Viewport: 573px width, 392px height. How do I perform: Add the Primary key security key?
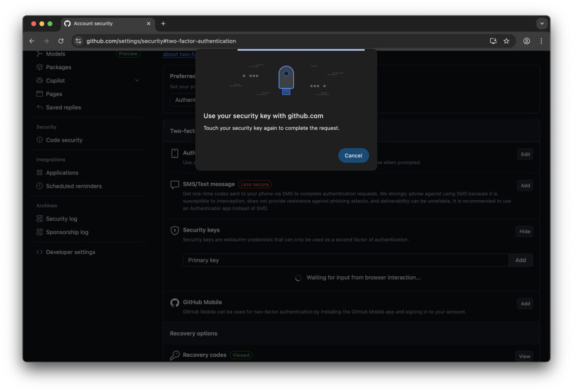click(x=520, y=260)
